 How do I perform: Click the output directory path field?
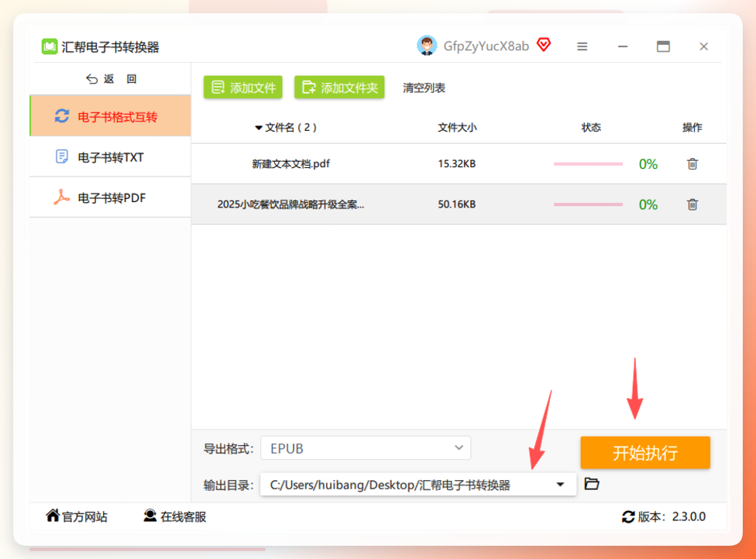point(418,485)
